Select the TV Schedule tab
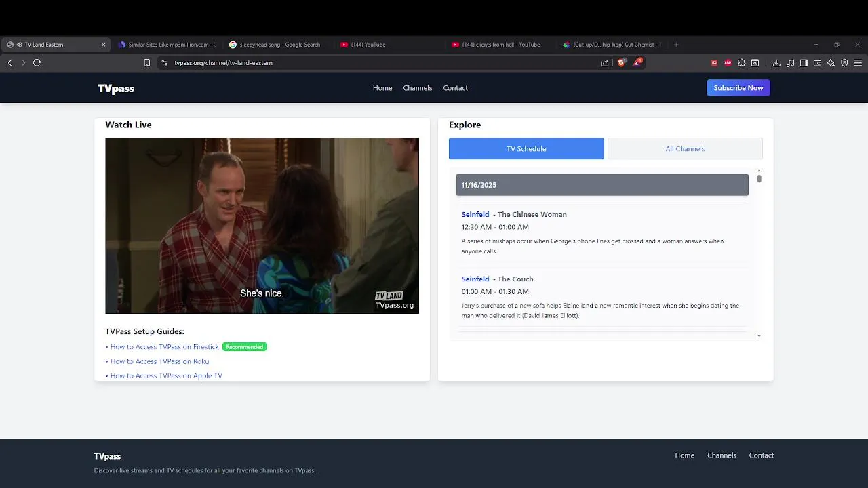This screenshot has height=488, width=868. point(526,148)
